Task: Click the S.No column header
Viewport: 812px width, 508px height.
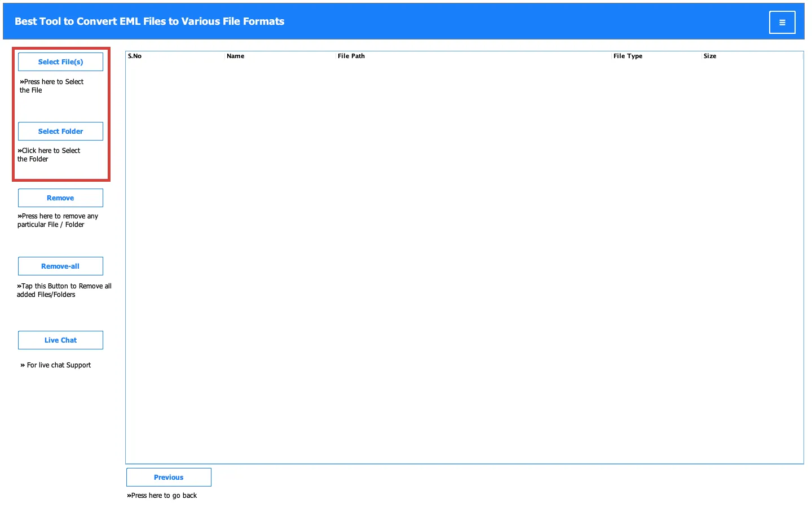Action: 175,56
